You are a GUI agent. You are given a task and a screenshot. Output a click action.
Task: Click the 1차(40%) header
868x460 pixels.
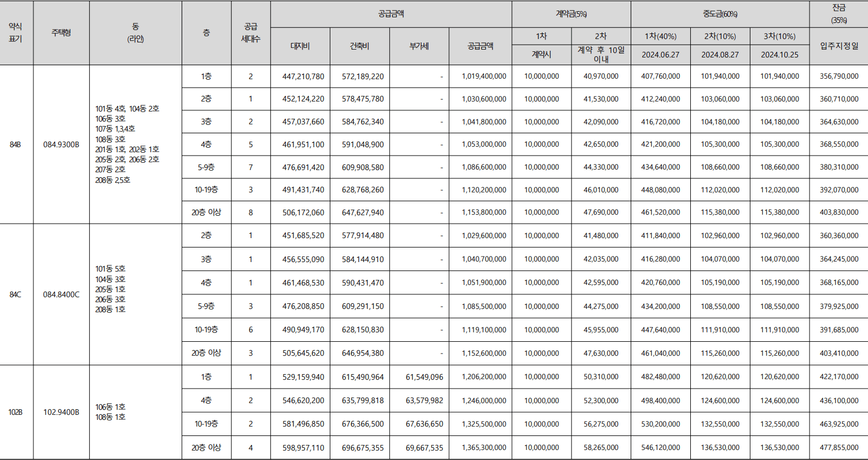(x=660, y=36)
